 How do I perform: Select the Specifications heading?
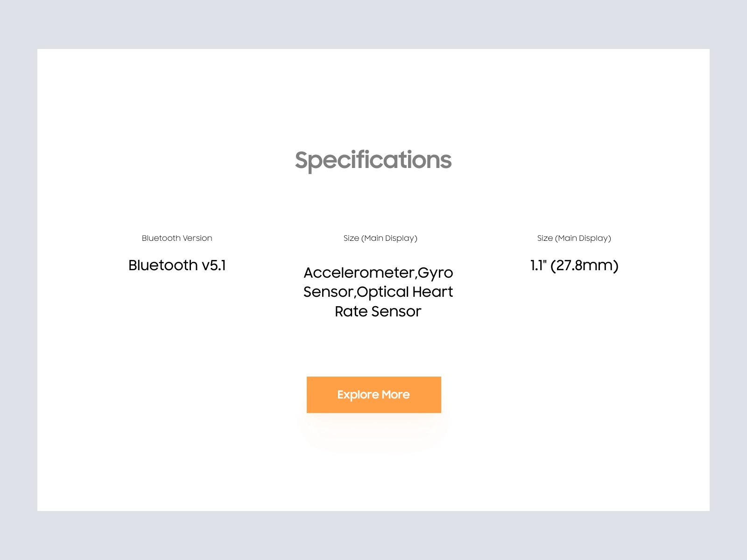373,161
